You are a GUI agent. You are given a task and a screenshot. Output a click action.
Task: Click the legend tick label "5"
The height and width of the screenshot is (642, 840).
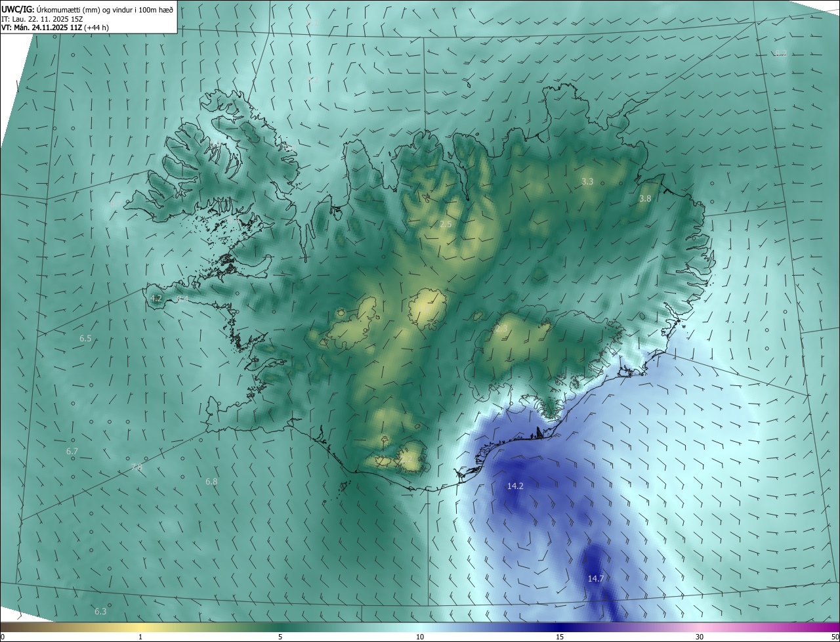tap(280, 637)
